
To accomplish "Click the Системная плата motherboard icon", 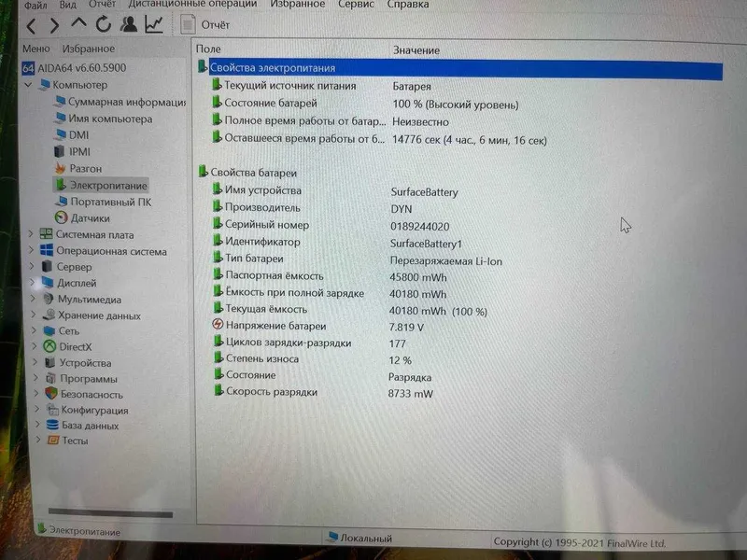I will point(46,234).
